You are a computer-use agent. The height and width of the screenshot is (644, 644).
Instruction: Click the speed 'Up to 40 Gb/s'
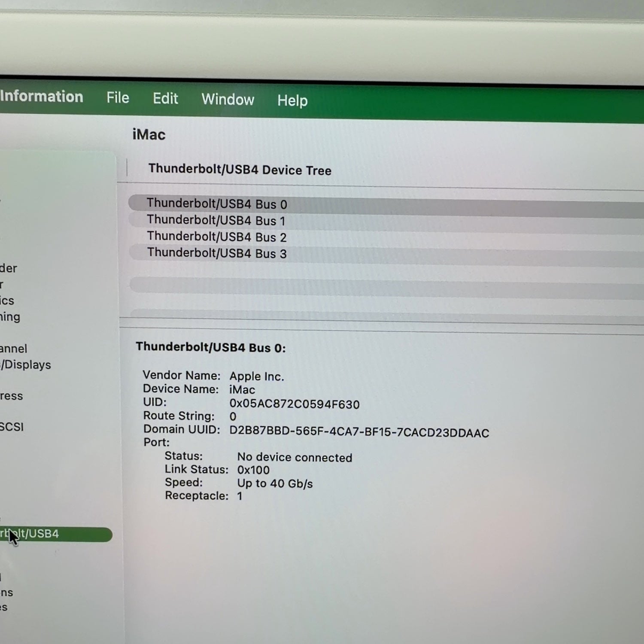[275, 483]
